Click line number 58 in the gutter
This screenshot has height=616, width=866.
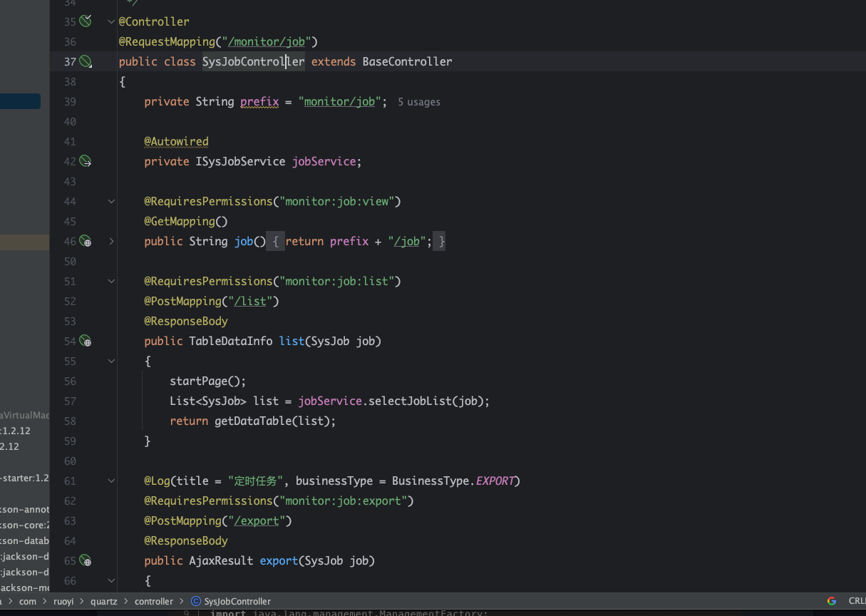tap(70, 421)
